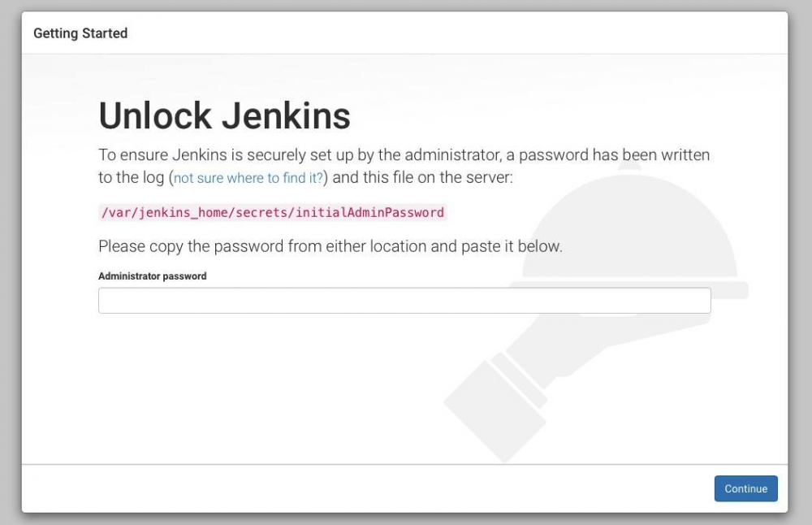Open the "not sure where to find it?" link
The height and width of the screenshot is (525, 812).
pyautogui.click(x=248, y=177)
